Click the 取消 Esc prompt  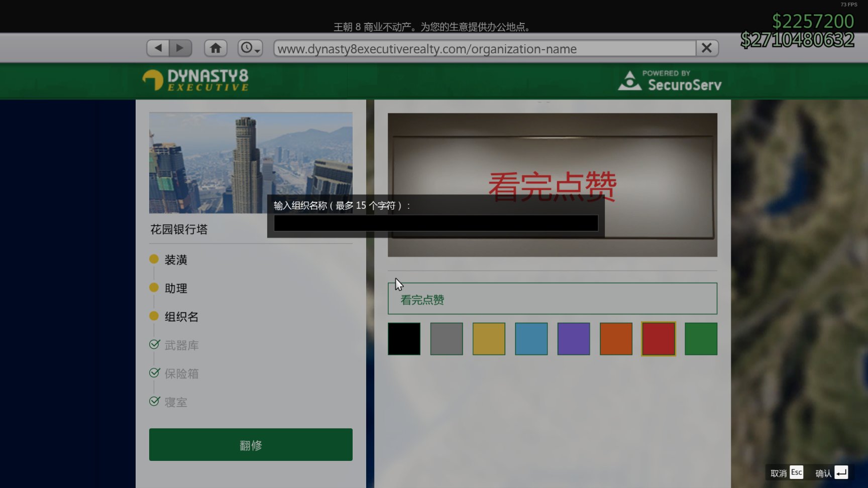(787, 473)
